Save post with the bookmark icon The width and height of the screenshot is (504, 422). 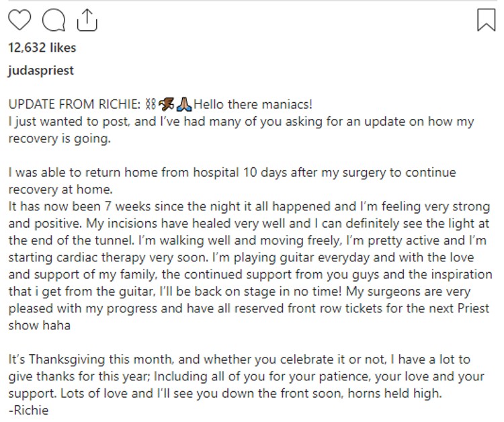tap(487, 20)
